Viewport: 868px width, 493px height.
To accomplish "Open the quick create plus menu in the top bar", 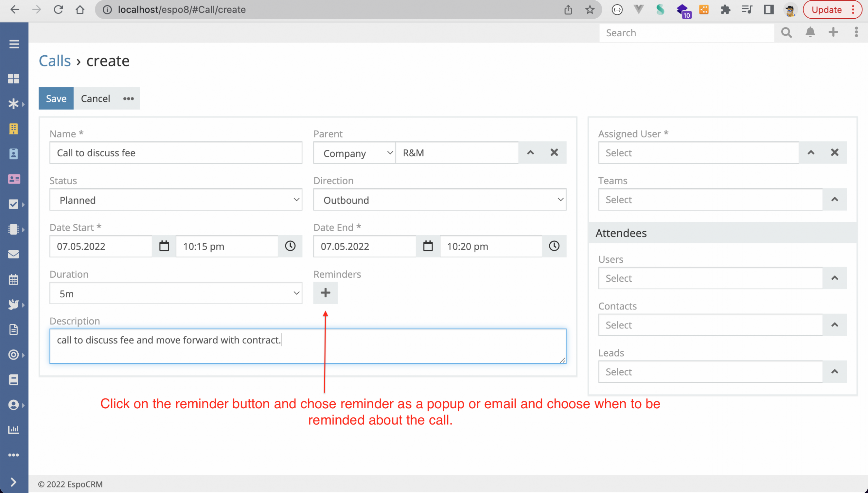I will pos(833,32).
